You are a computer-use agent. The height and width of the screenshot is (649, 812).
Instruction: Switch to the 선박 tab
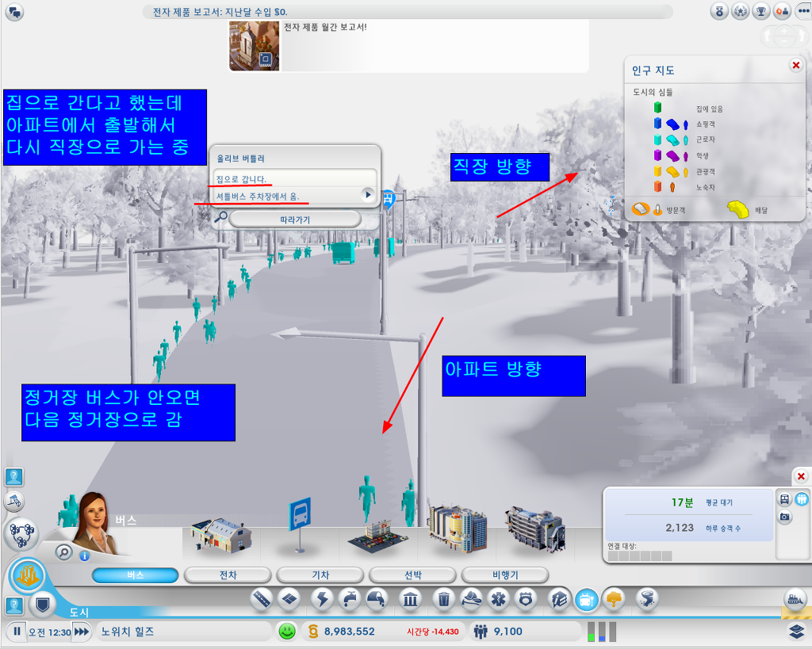tap(412, 575)
